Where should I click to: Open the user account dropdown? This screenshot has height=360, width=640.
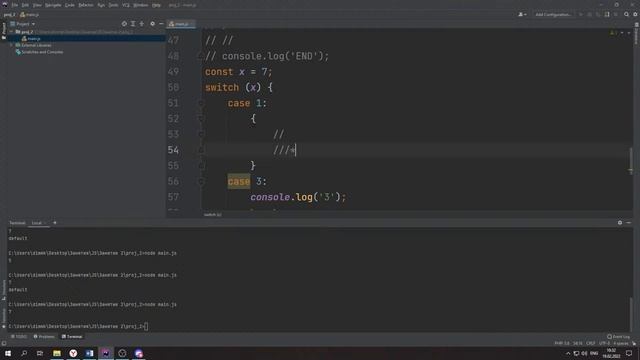(522, 14)
